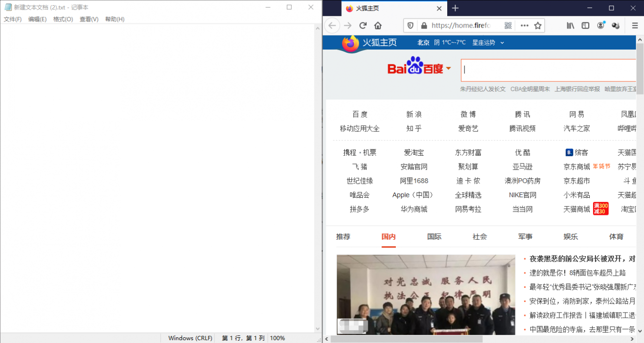Open the Firefox account avatar icon
Image resolution: width=644 pixels, height=343 pixels.
coord(601,25)
